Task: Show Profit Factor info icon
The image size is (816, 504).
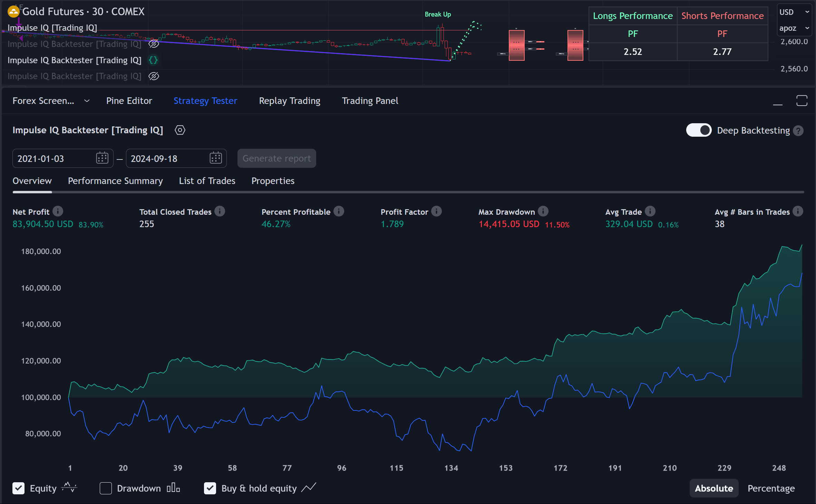Action: tap(436, 211)
